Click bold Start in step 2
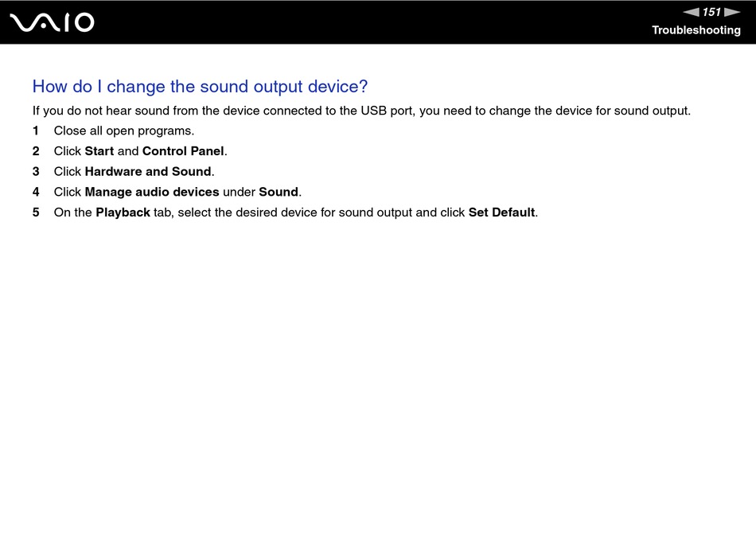The height and width of the screenshot is (534, 756). click(x=99, y=151)
